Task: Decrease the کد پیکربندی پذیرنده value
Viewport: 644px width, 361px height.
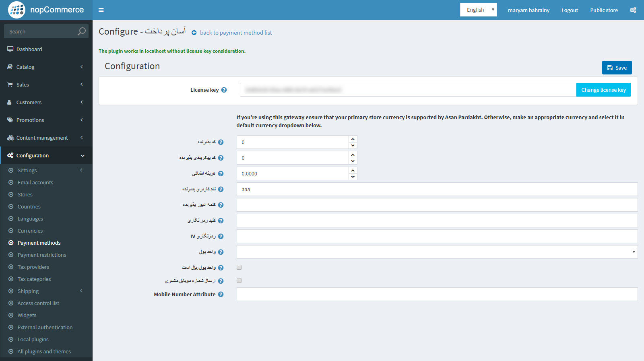Action: point(353,161)
